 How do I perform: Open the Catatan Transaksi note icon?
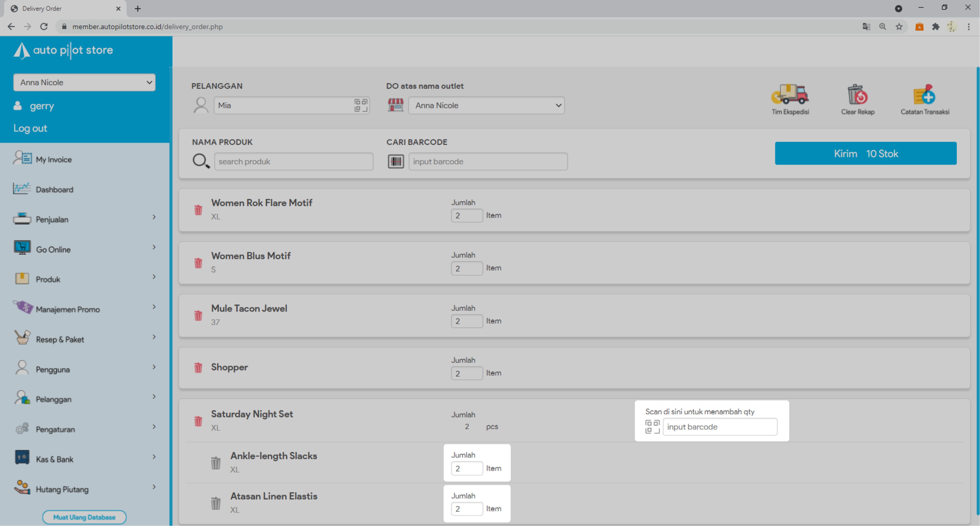924,95
